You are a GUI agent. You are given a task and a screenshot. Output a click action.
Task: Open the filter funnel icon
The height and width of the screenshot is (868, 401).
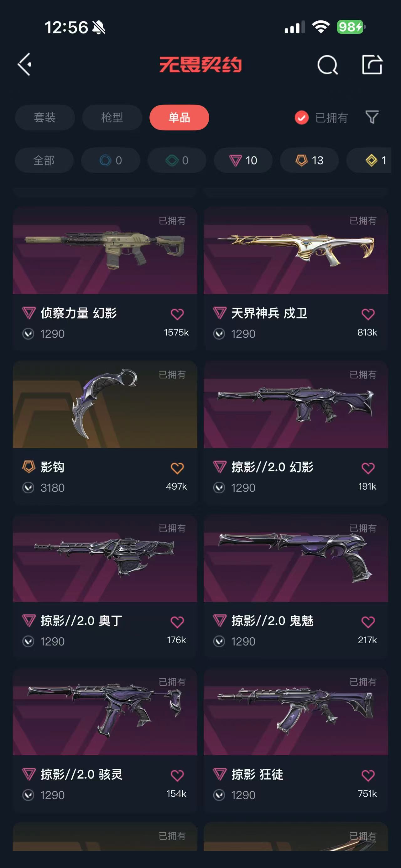372,117
